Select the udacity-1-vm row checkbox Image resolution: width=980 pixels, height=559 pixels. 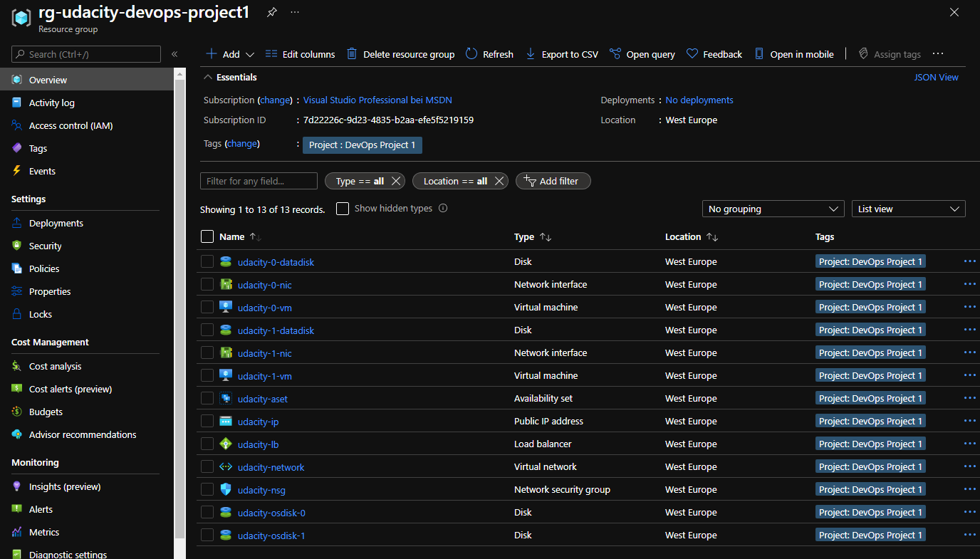point(207,376)
